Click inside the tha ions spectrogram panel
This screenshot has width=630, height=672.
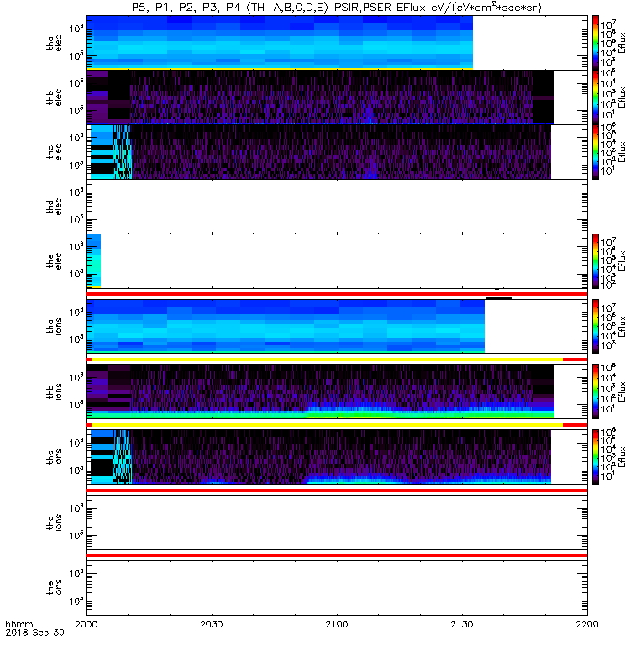pyautogui.click(x=286, y=326)
